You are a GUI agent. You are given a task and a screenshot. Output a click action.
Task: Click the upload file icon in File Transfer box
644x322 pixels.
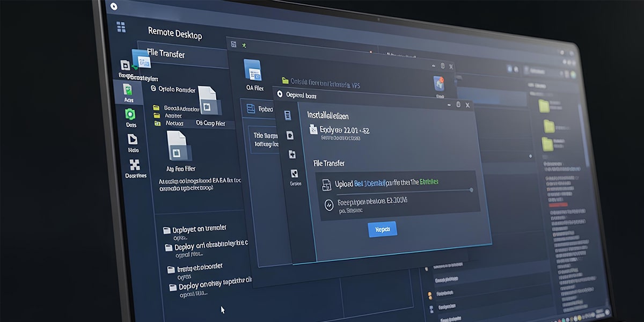coord(326,185)
